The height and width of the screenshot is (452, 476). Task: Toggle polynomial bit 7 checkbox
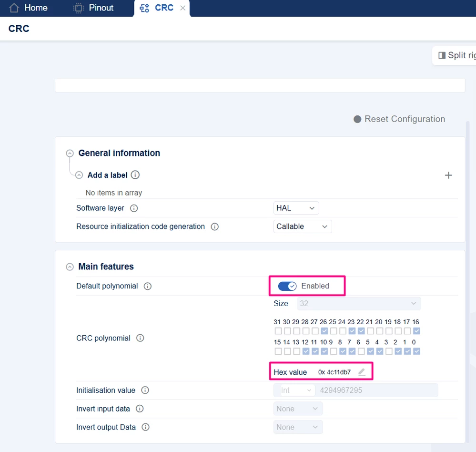(352, 351)
